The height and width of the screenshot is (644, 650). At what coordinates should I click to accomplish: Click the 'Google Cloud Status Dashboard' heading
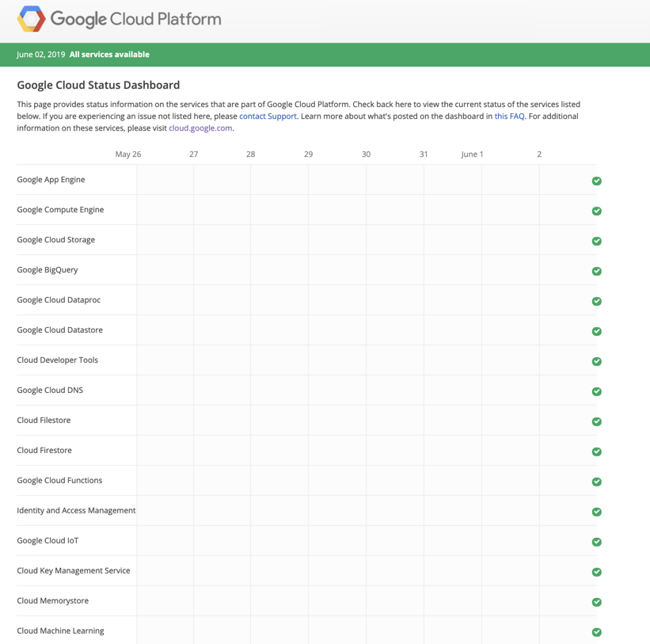98,85
